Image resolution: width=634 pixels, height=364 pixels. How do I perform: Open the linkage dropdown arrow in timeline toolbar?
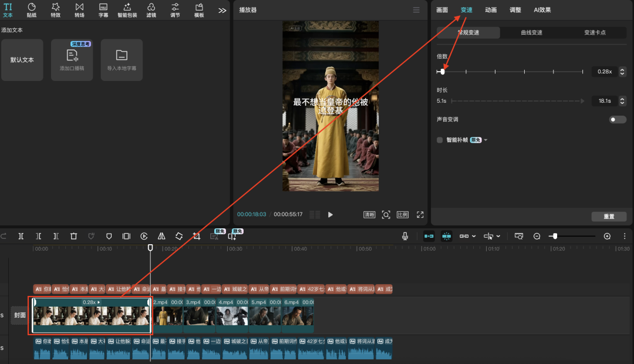coord(474,236)
